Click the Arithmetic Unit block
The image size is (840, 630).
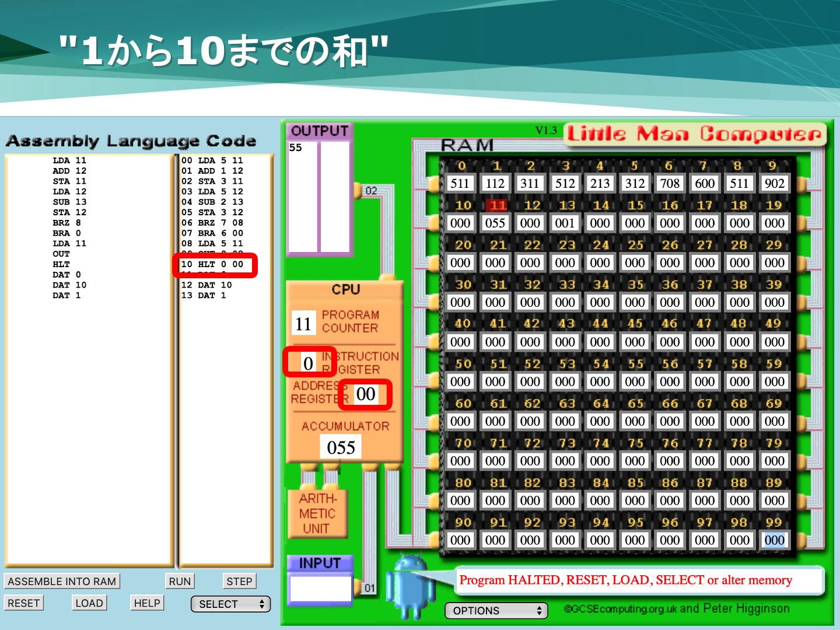pyautogui.click(x=317, y=514)
